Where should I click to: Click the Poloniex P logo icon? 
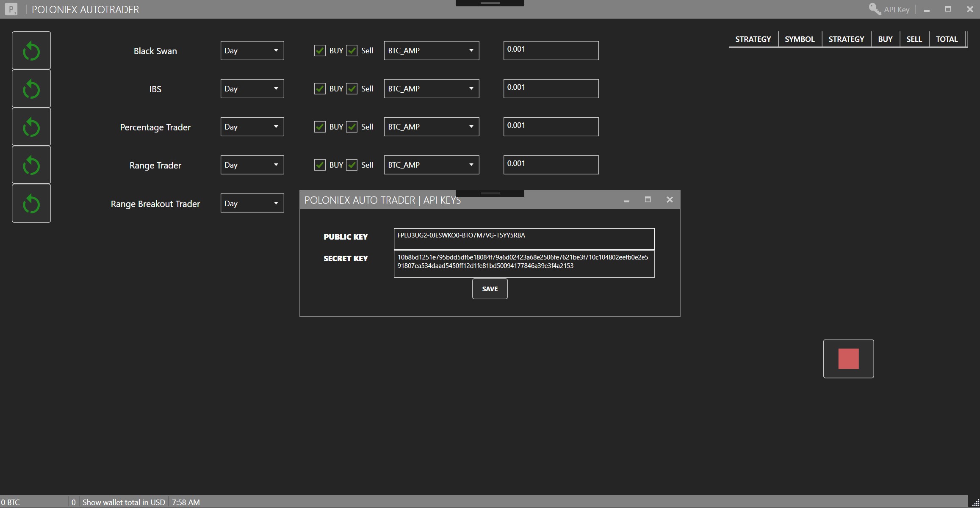[x=11, y=9]
